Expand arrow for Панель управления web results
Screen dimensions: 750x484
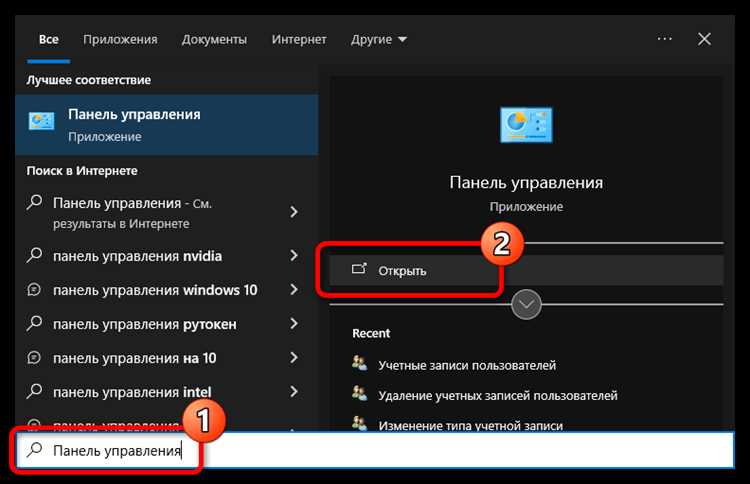294,212
